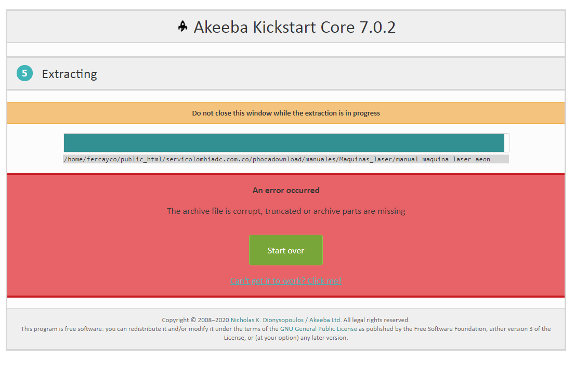The height and width of the screenshot is (371, 588).
Task: Open the "Can't get it to work? Click me!" link
Action: tap(286, 280)
